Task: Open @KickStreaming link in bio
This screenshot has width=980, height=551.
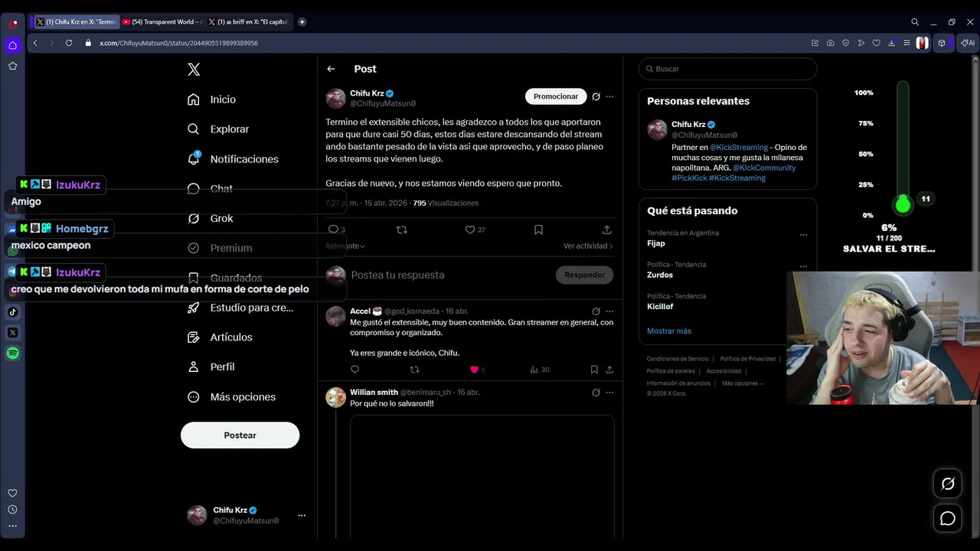Action: click(739, 147)
